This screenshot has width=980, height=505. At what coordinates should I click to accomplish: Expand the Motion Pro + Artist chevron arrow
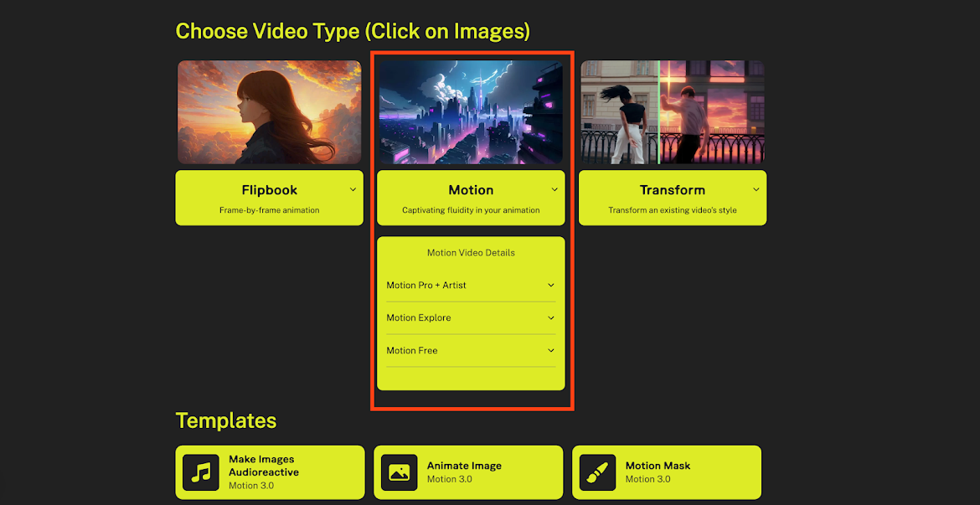[x=551, y=286]
